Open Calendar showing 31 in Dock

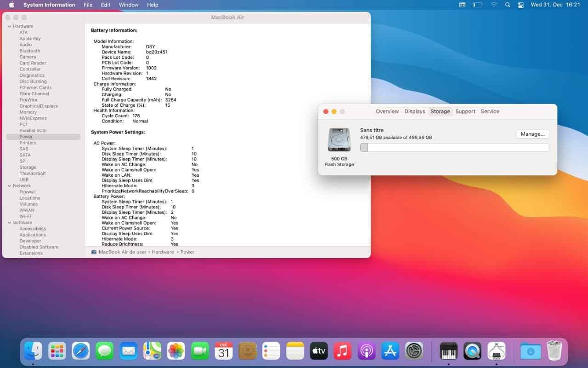coord(224,351)
